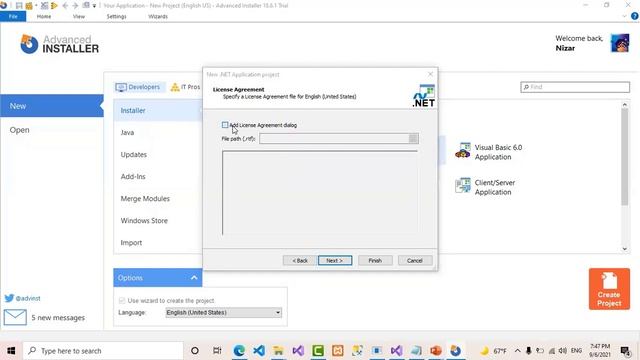Open the 5 new messages envelope
Image resolution: width=640 pixels, height=360 pixels.
[15, 317]
